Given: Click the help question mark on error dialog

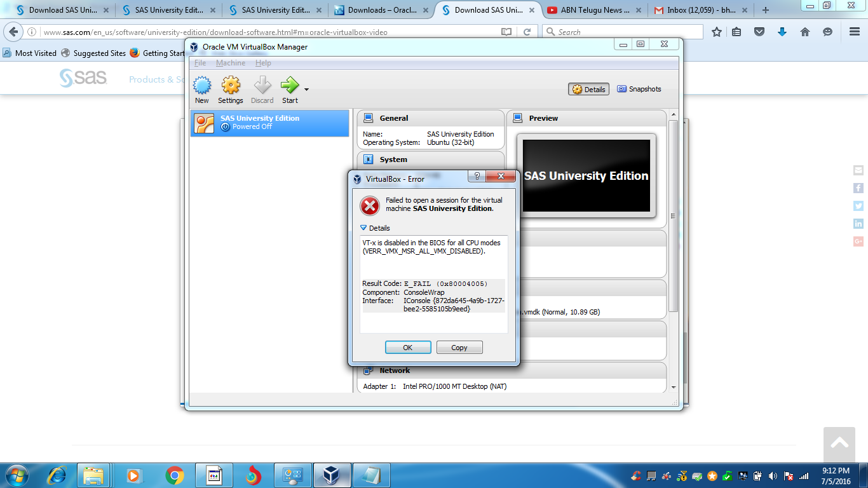Looking at the screenshot, I should click(477, 176).
